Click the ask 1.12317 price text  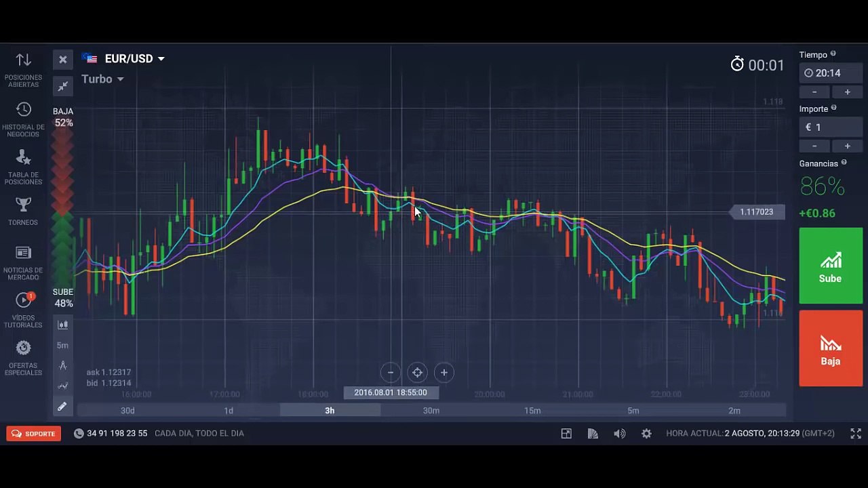coord(108,372)
